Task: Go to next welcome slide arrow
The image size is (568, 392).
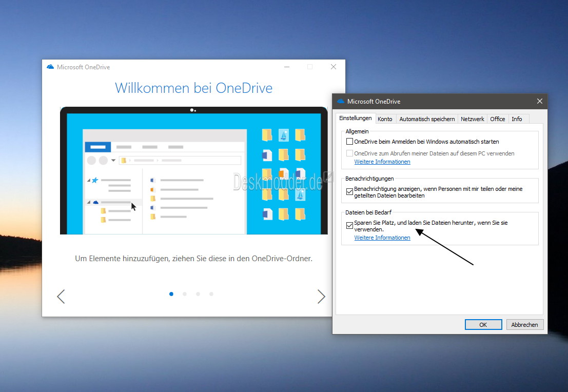Action: click(321, 297)
